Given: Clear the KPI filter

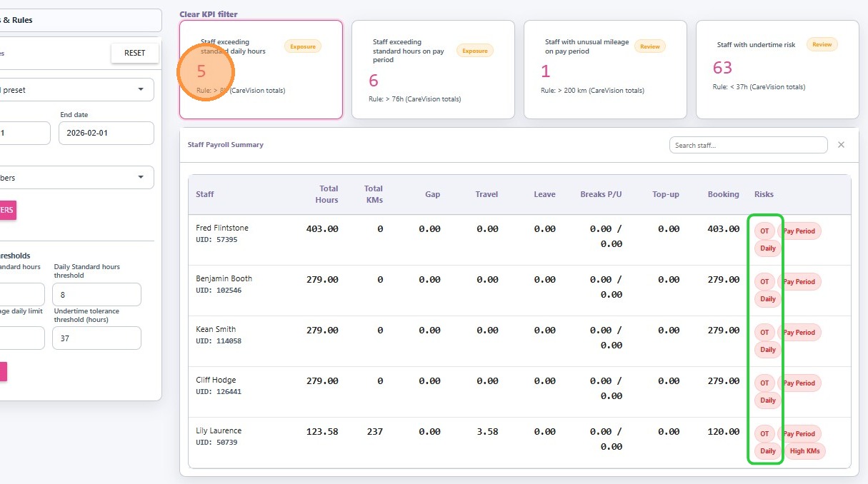Looking at the screenshot, I should [x=209, y=14].
